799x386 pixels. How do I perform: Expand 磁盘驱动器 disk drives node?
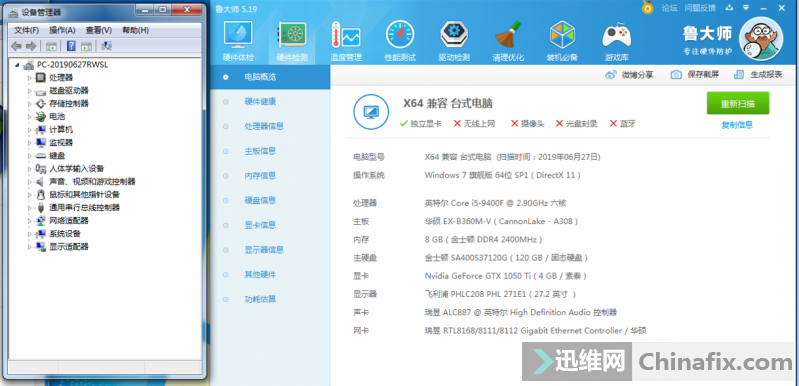coord(30,91)
